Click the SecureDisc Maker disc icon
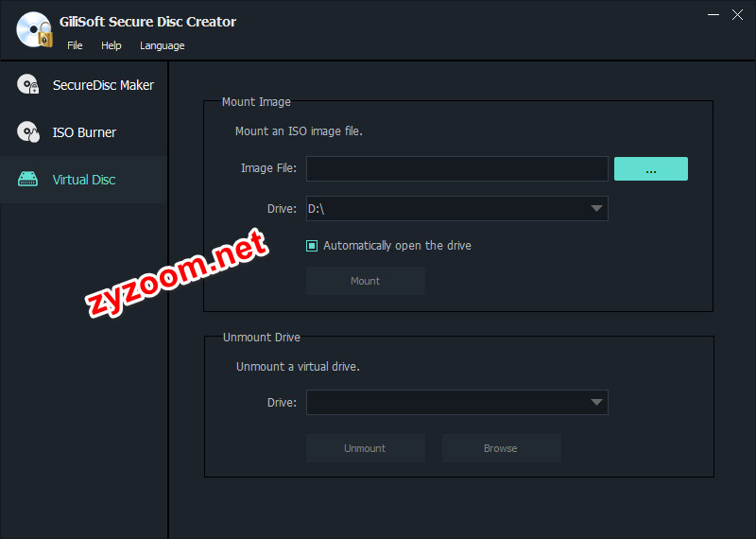This screenshot has width=756, height=539. 28,84
